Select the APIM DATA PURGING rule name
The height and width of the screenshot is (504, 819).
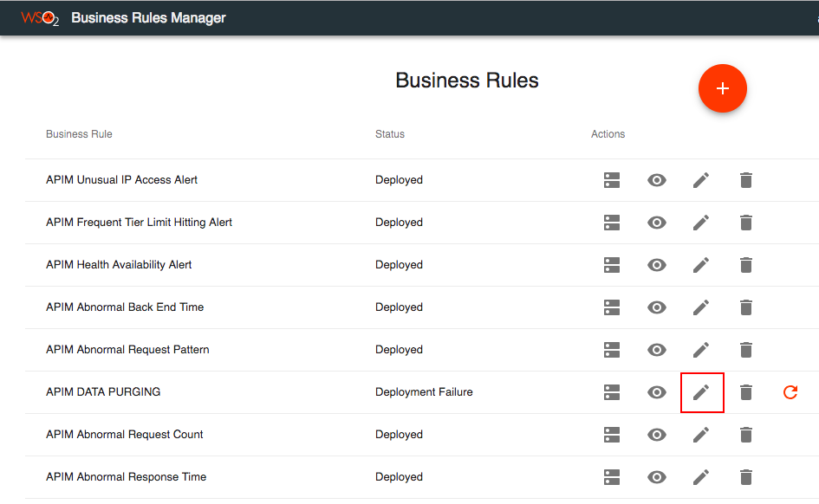(103, 392)
